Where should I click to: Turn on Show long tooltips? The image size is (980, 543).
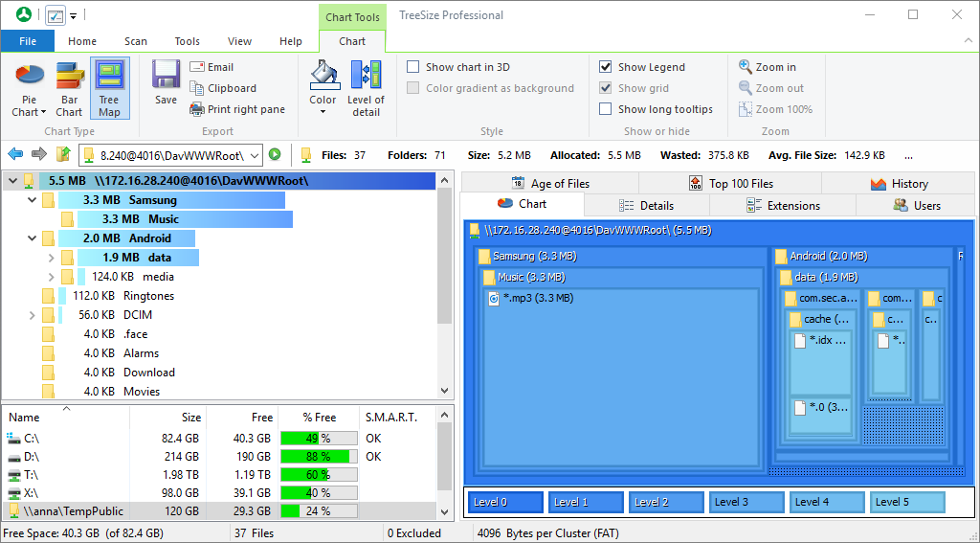606,109
